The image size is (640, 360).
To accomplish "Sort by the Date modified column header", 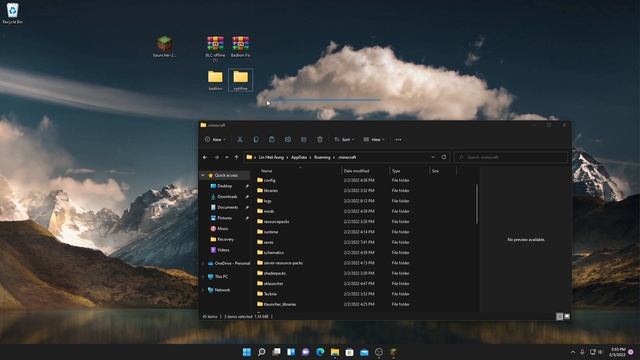I will pos(356,171).
